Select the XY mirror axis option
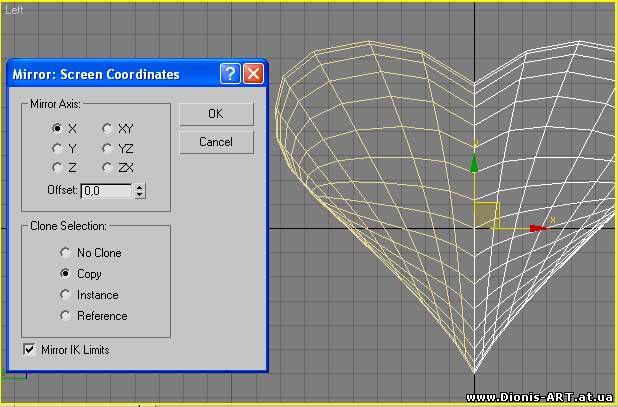Viewport: 618px width, 407px height. [x=107, y=128]
